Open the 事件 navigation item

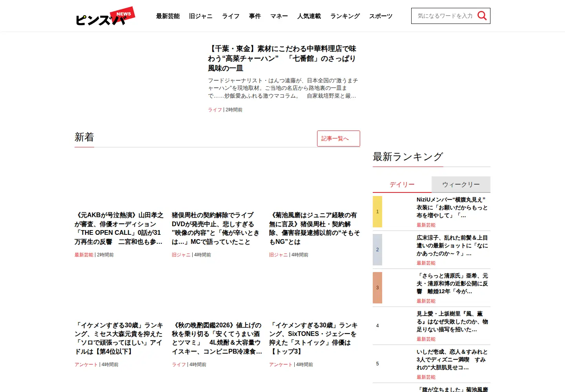(x=255, y=16)
